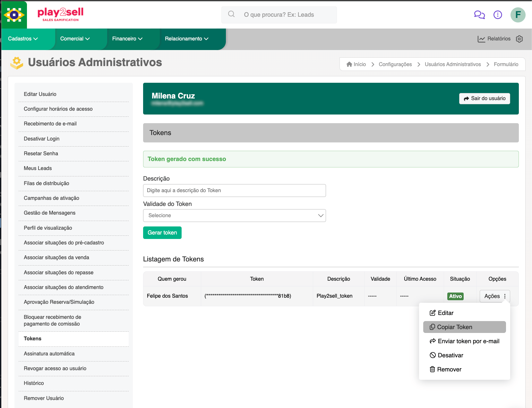Open Associar situações do atendimento
This screenshot has width=532, height=408.
(x=73, y=287)
